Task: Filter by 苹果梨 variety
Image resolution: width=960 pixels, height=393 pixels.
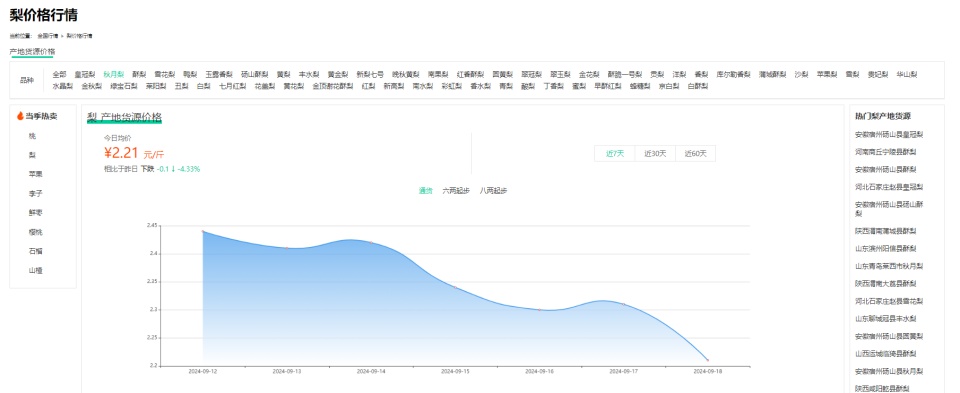Action: click(827, 74)
